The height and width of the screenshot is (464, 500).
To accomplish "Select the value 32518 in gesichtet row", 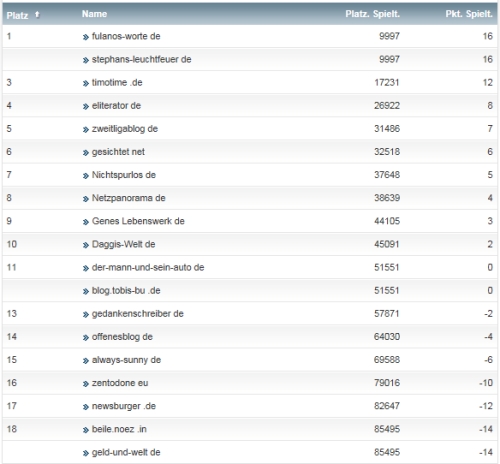I will point(387,152).
